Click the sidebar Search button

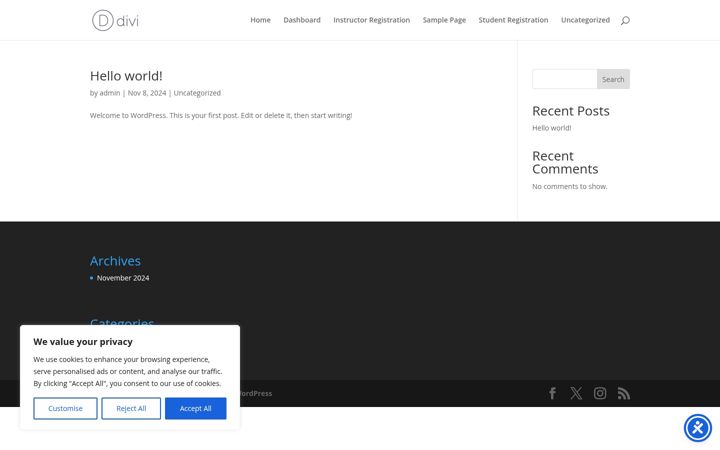pyautogui.click(x=613, y=79)
